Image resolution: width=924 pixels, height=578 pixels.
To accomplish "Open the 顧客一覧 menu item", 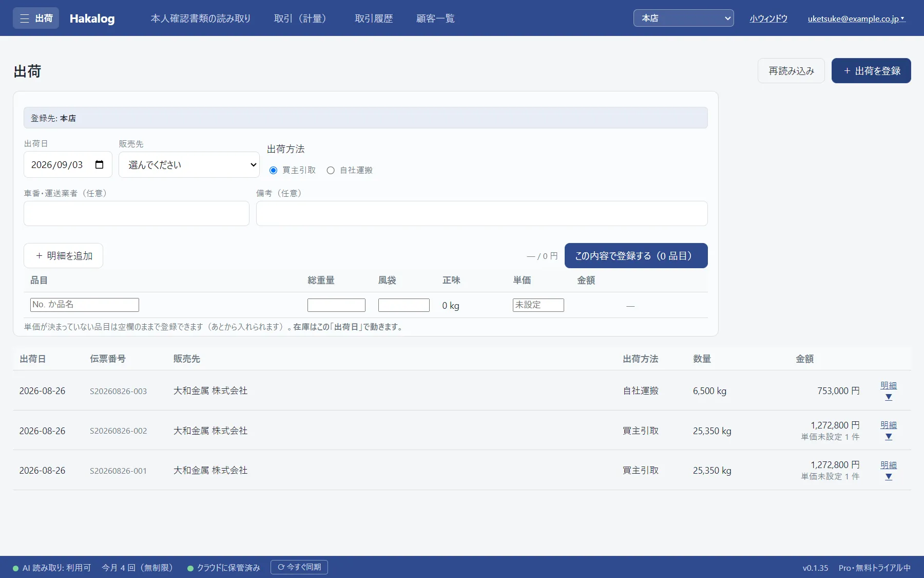I will pos(435,18).
